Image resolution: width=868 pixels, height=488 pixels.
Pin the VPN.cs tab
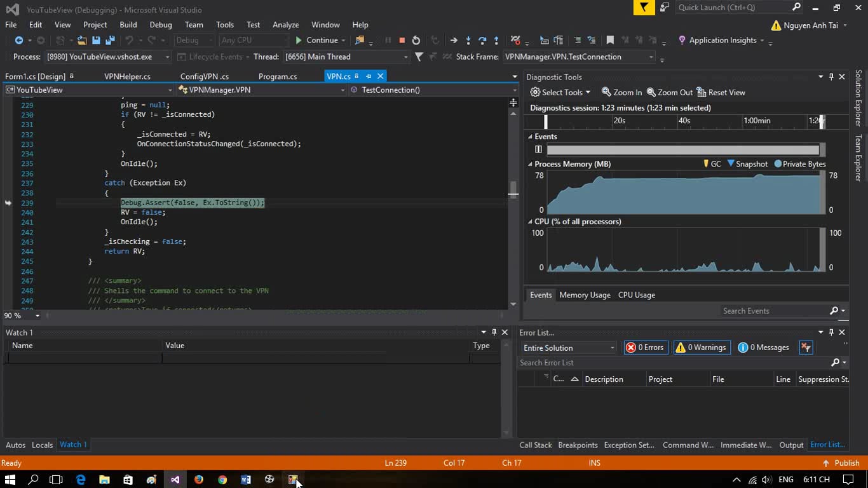click(369, 76)
